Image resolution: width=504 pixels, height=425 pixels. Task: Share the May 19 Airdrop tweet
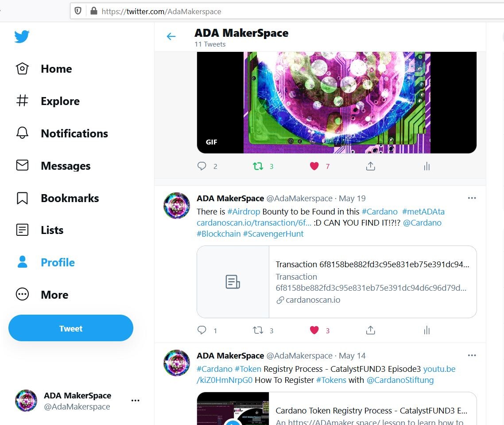pyautogui.click(x=370, y=330)
